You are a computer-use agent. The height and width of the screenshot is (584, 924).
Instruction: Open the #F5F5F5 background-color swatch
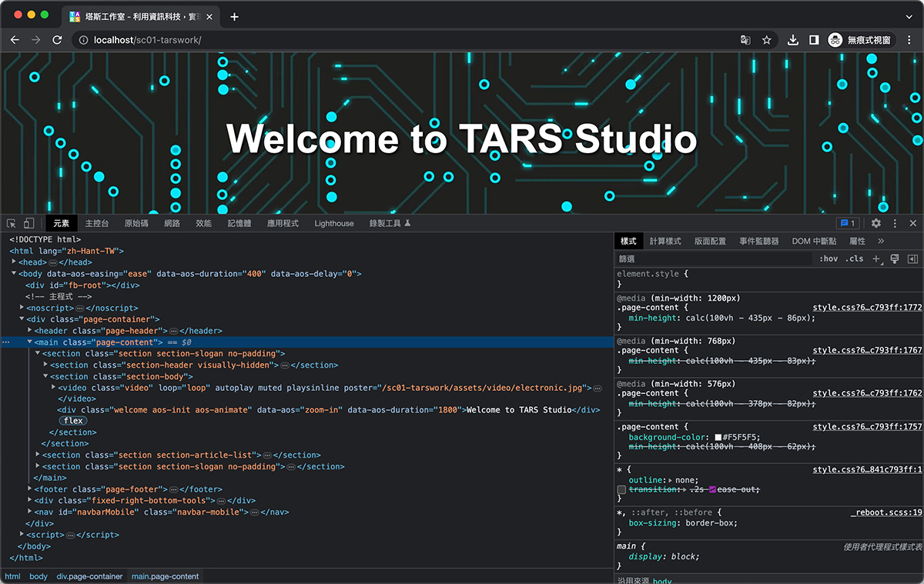(x=718, y=438)
